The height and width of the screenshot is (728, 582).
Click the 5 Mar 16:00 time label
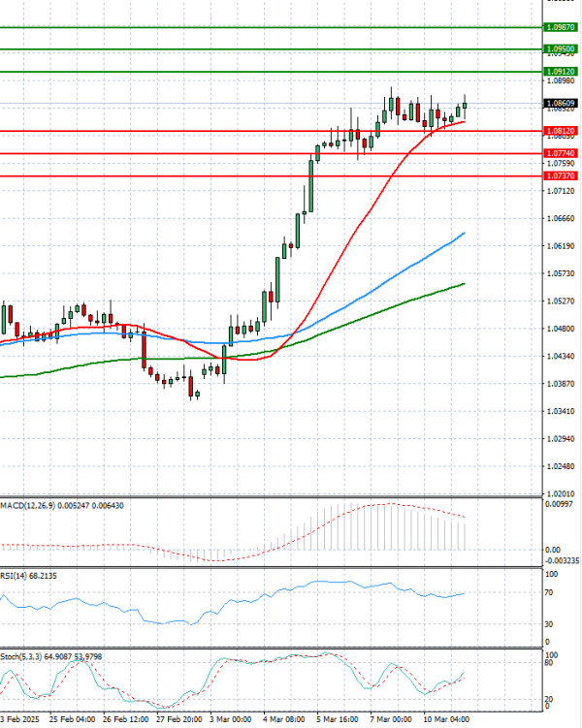click(338, 719)
